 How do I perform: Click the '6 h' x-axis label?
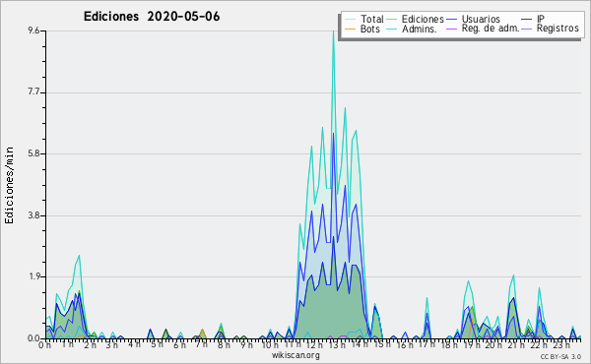tap(179, 344)
